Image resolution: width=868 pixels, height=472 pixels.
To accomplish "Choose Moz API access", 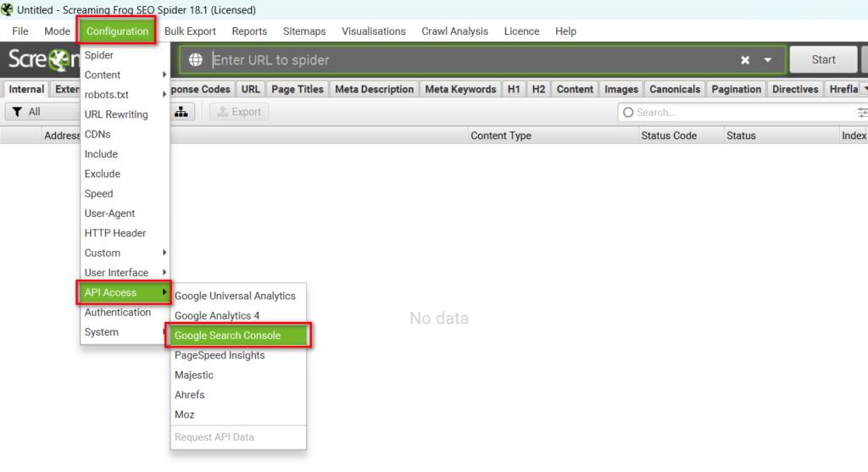I will tap(238, 414).
